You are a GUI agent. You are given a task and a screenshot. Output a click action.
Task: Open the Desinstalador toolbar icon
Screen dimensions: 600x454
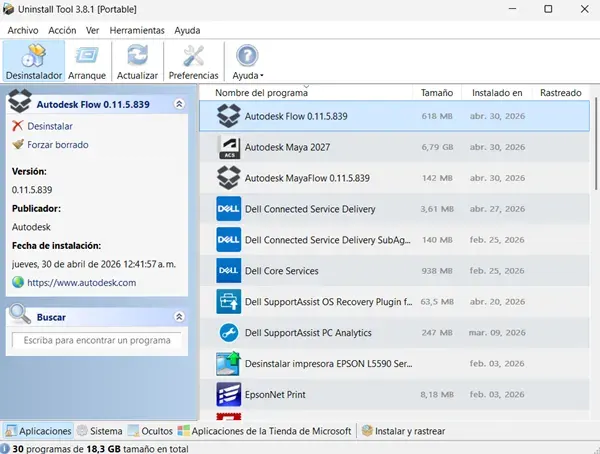34,61
